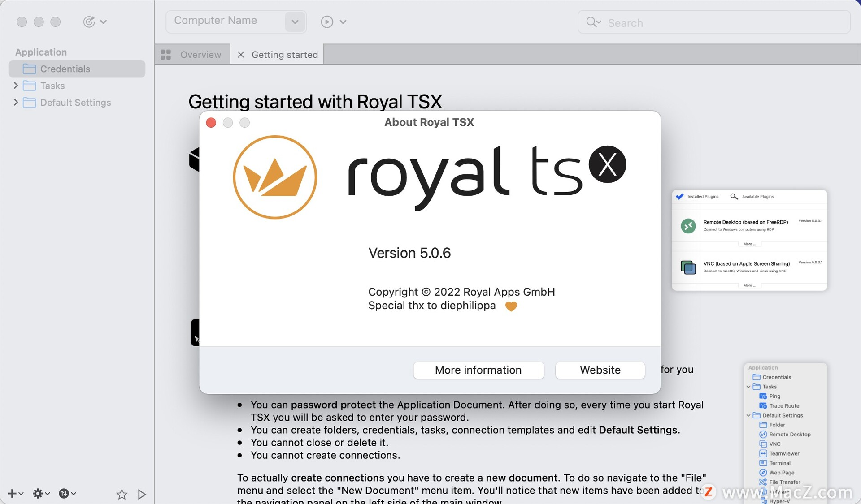The image size is (861, 504).
Task: Select the Ping task icon
Action: tap(764, 396)
